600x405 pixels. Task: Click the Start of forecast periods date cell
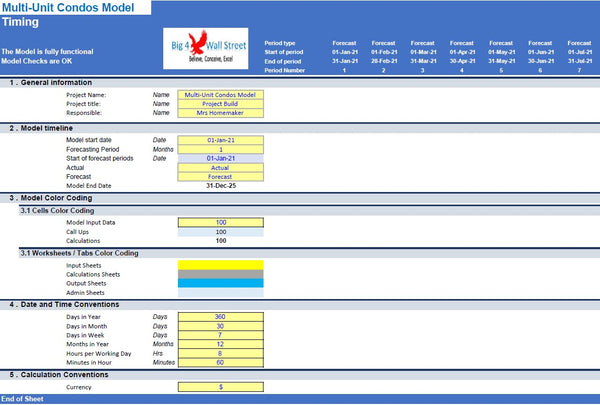220,158
